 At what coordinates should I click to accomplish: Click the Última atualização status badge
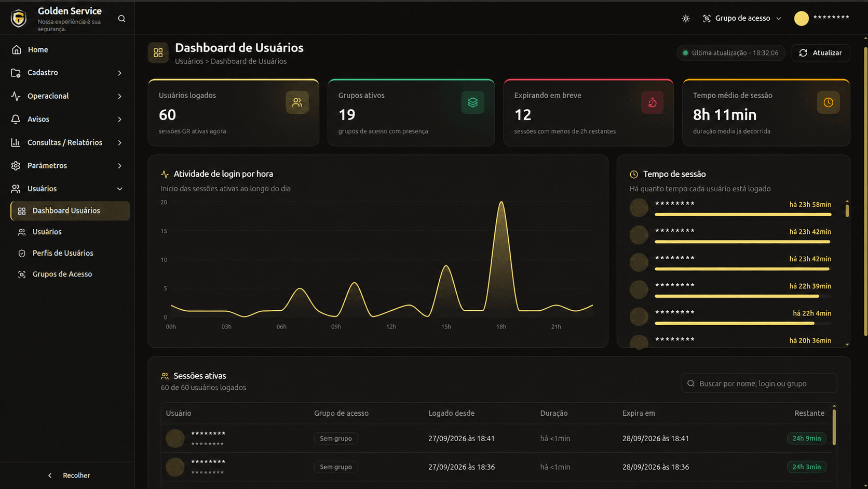[731, 53]
